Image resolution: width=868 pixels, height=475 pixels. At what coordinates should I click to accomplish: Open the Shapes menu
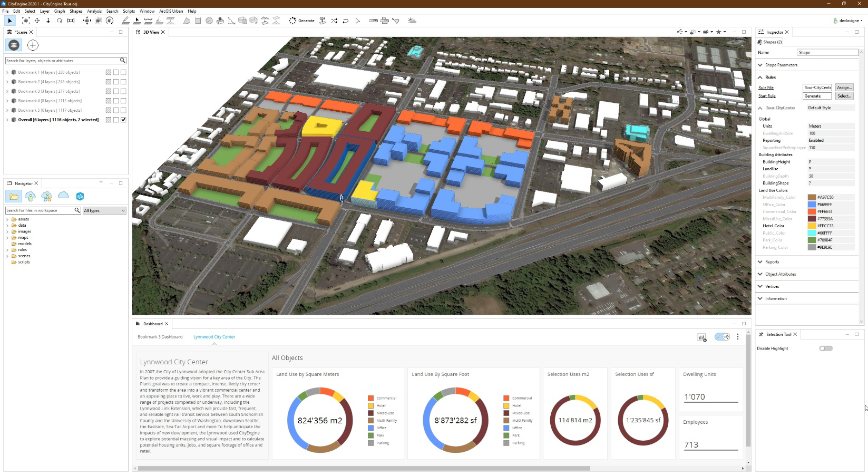[76, 11]
